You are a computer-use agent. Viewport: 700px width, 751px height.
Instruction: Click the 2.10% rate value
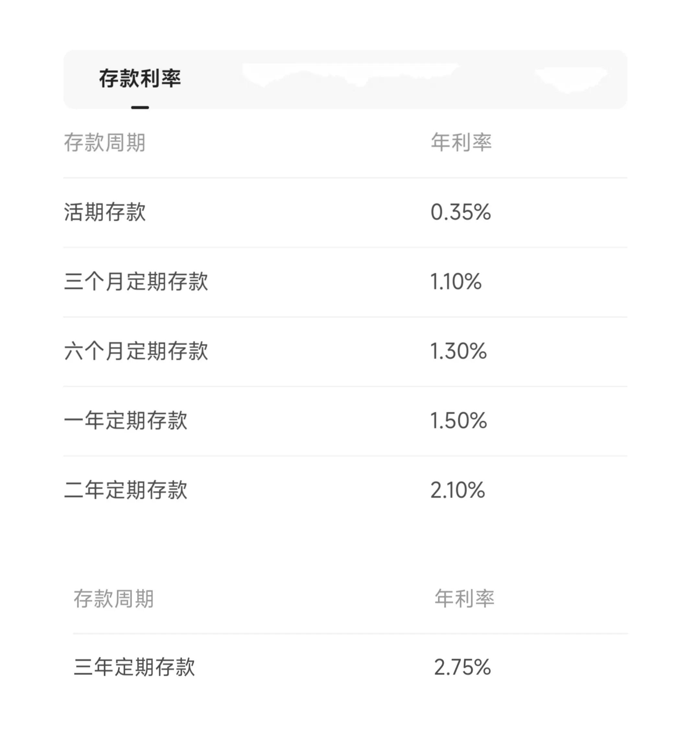tap(457, 490)
